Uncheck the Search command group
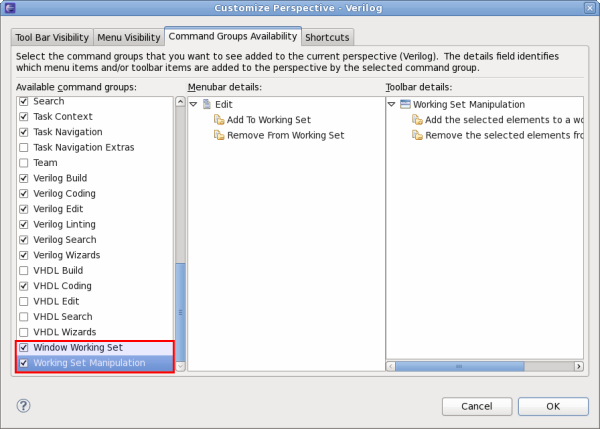Screen dimensions: 600x429 tap(24, 101)
